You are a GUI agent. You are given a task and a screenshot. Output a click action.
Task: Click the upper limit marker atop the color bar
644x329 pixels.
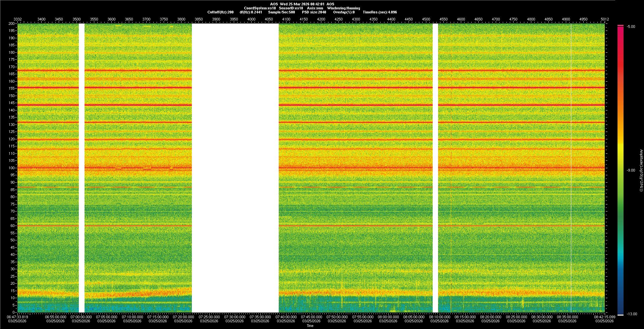[x=621, y=26]
